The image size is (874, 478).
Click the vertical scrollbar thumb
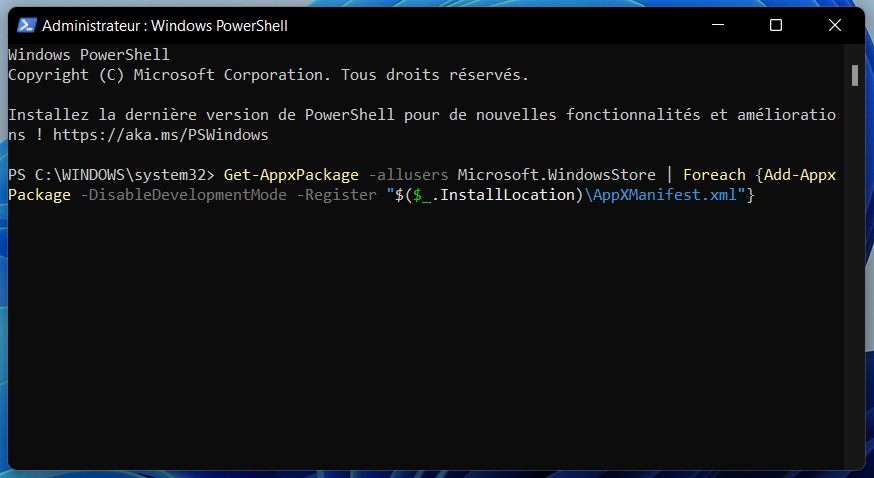855,76
